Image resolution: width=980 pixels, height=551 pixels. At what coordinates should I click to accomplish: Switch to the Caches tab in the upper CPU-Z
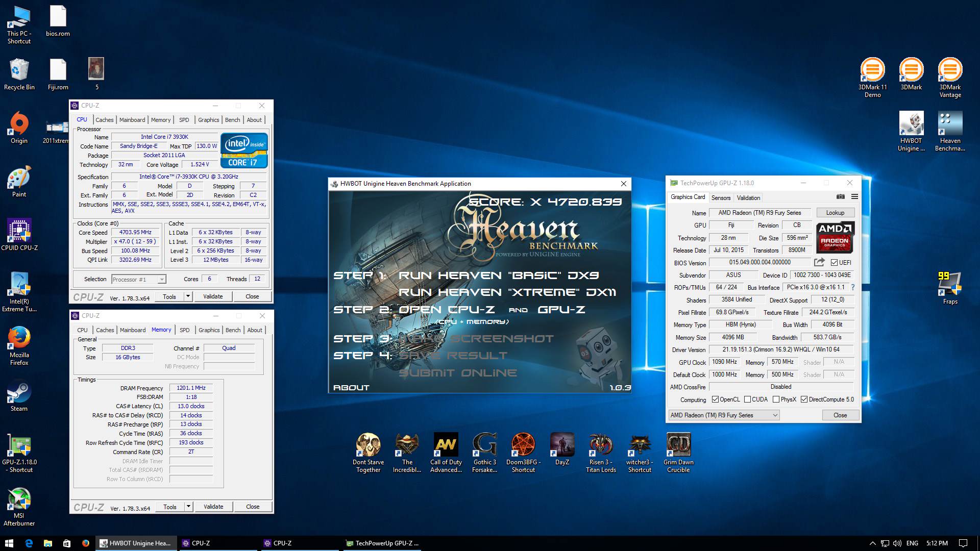point(104,120)
